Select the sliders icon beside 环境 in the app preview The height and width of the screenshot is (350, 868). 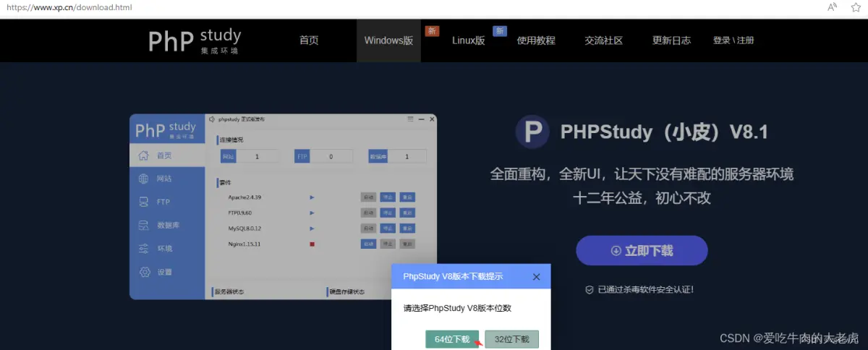click(x=143, y=249)
